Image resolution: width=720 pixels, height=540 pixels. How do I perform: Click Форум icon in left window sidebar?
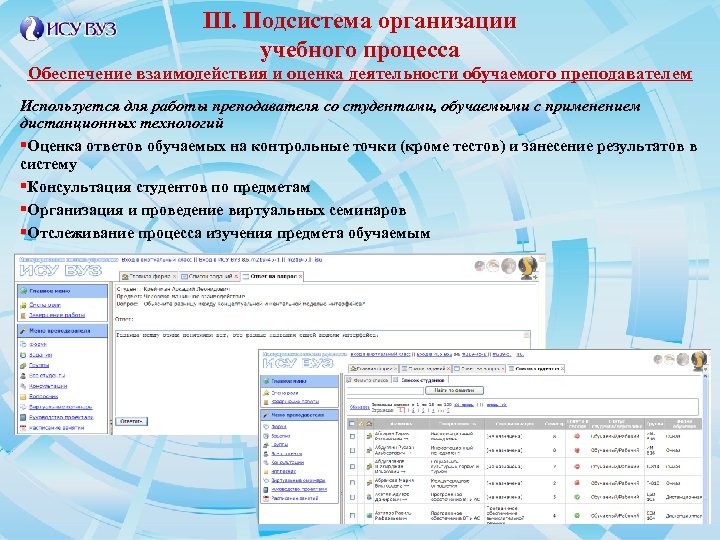(23, 344)
